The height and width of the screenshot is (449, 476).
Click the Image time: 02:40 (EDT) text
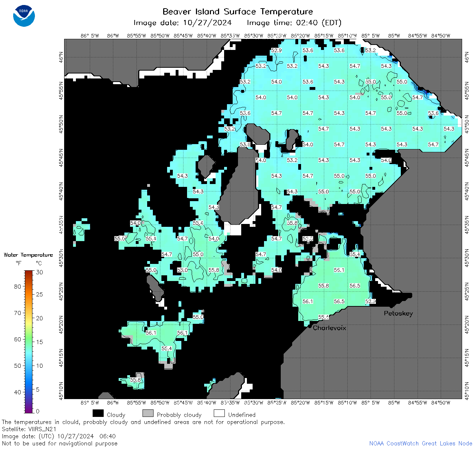(294, 23)
